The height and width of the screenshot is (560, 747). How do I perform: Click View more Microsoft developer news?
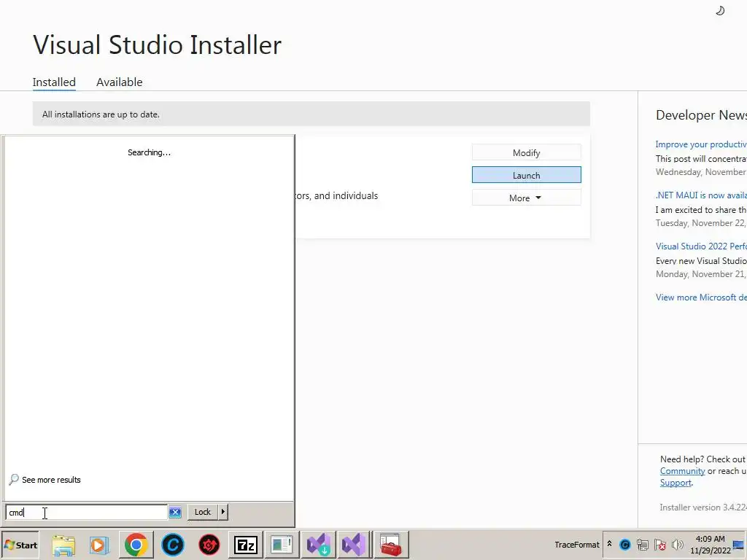click(x=701, y=297)
